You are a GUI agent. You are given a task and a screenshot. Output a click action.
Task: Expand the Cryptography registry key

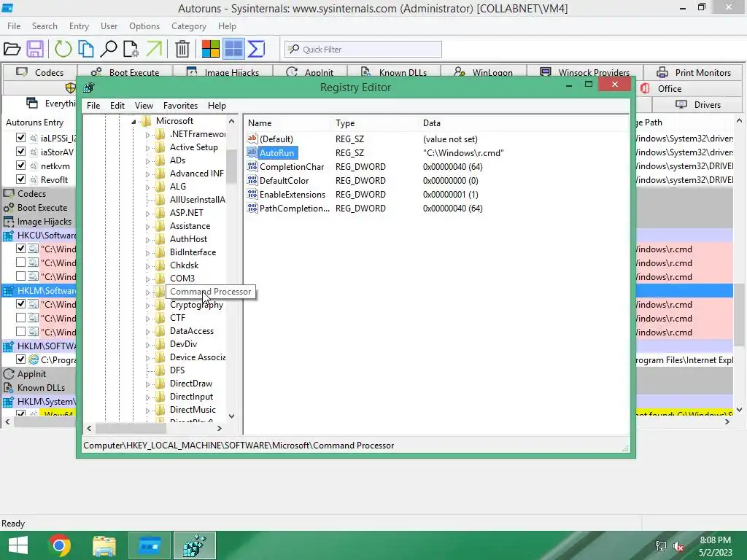(x=147, y=306)
